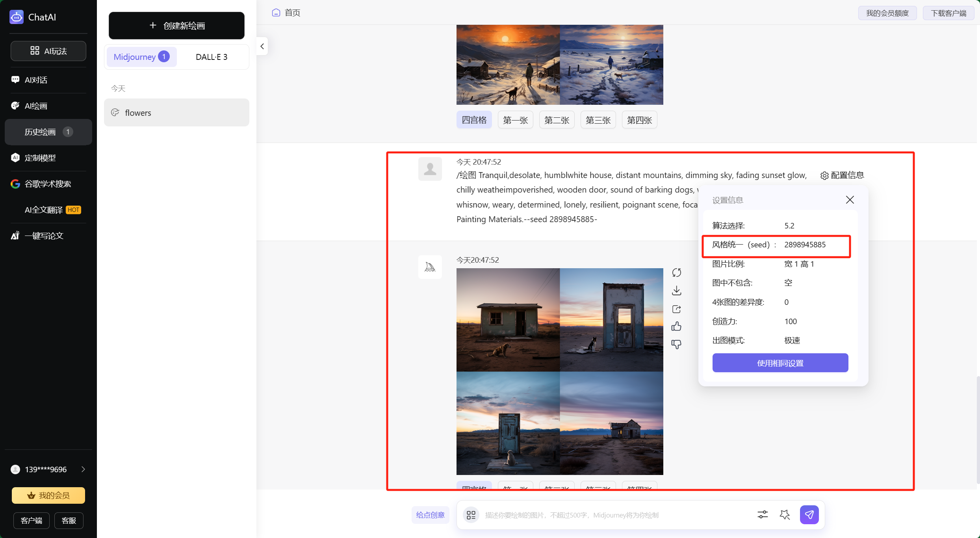Select the Midjourney tab

pyautogui.click(x=141, y=57)
